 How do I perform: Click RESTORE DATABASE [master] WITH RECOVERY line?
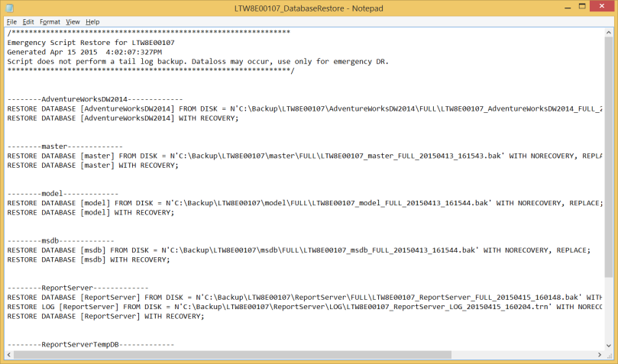click(x=93, y=166)
